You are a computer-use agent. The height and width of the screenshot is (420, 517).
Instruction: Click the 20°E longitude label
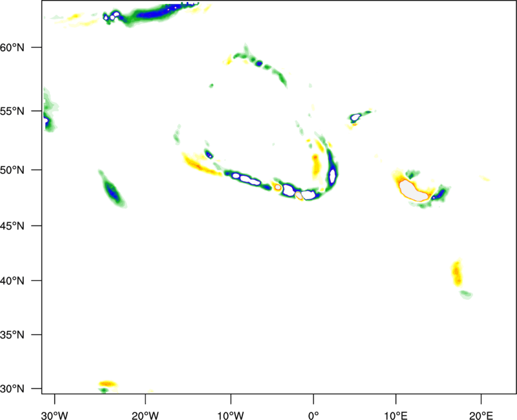click(481, 415)
